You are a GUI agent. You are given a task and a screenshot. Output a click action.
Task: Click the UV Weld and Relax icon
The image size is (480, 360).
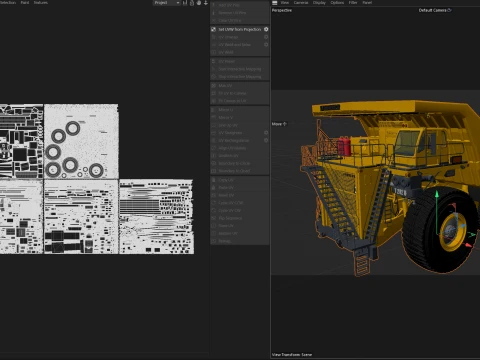pos(214,45)
